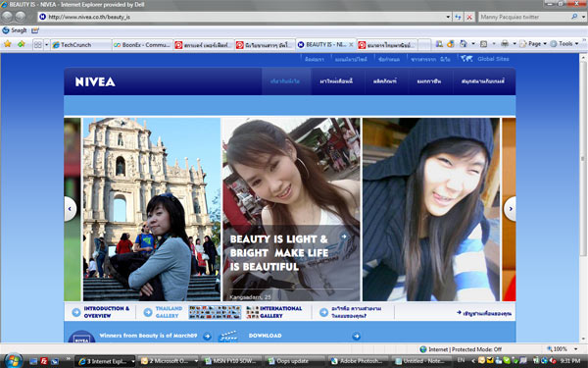Open the SnagIt toolbar button
Viewport: 588px width, 368px height.
coord(15,30)
